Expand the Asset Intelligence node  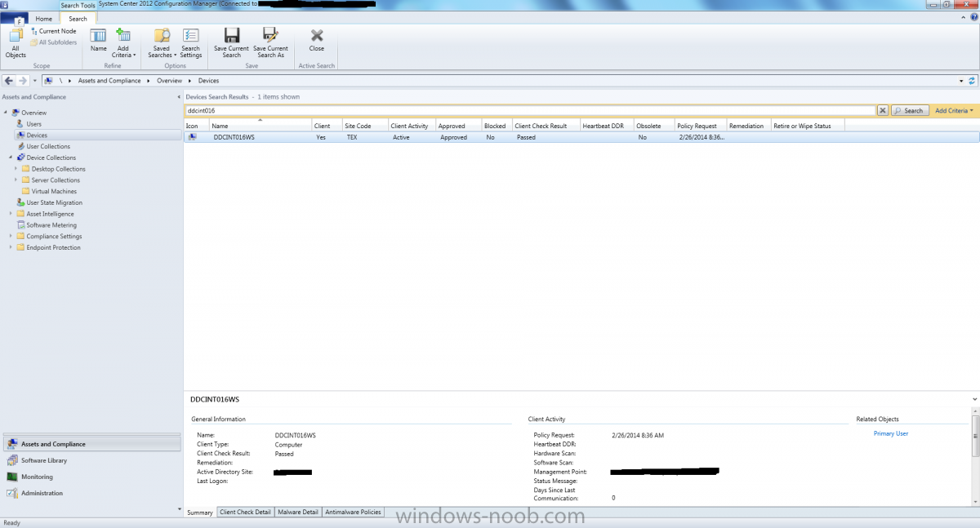coord(11,214)
